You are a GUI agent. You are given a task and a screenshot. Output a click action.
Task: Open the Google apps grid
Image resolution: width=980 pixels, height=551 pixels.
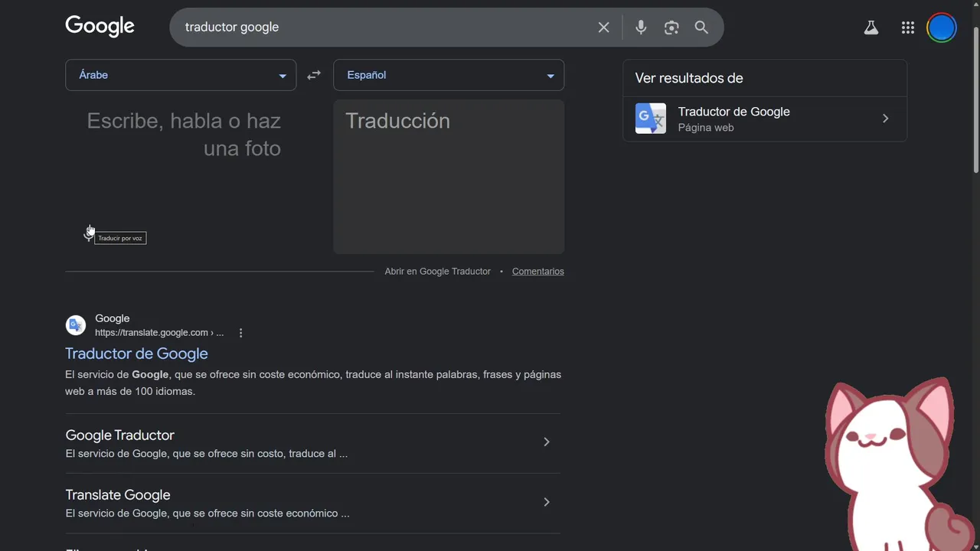[x=908, y=28]
